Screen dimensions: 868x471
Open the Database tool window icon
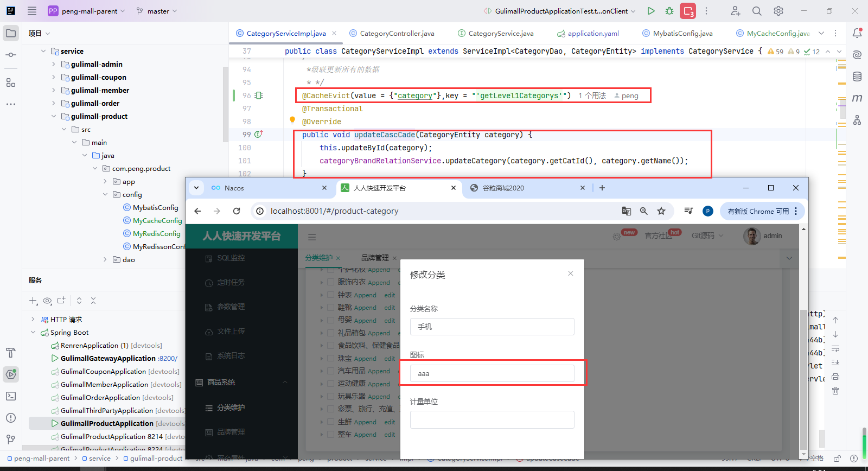click(x=857, y=77)
